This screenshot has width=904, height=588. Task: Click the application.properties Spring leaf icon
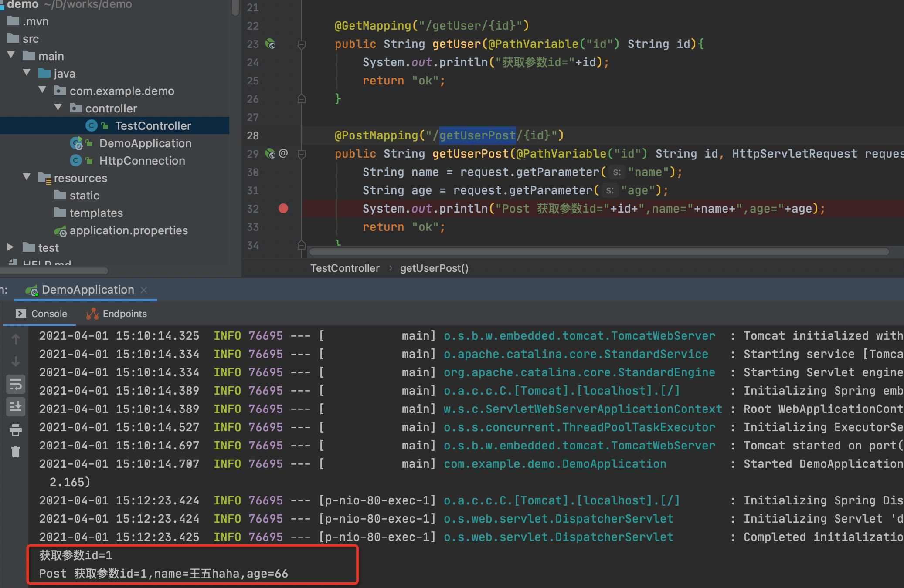(x=60, y=231)
